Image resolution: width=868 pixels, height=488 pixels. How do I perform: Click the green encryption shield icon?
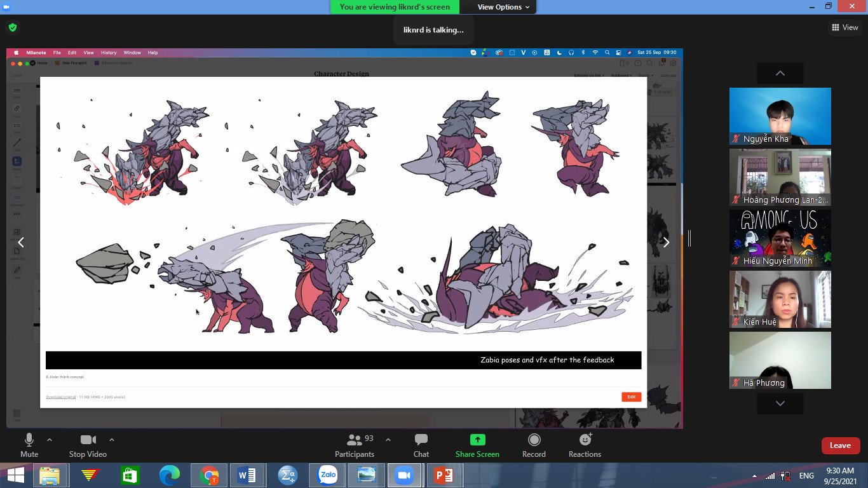[13, 27]
